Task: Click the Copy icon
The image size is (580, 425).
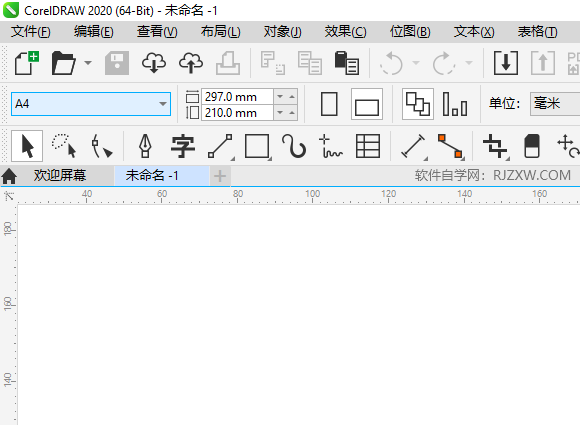Action: [x=310, y=63]
